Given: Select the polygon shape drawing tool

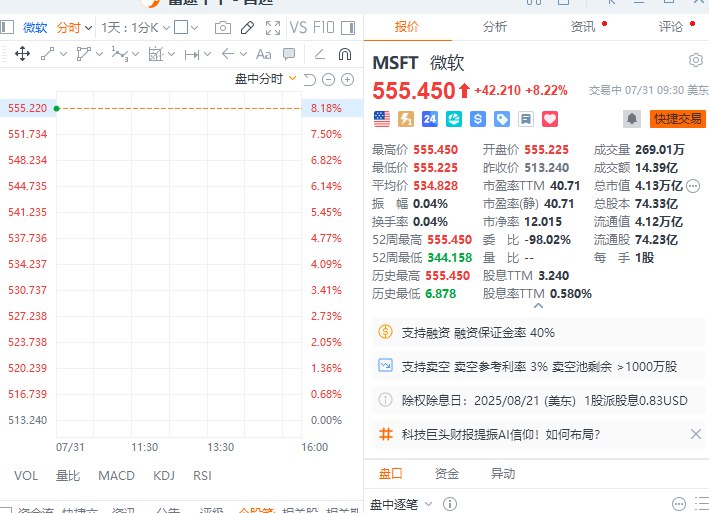Looking at the screenshot, I should (x=84, y=54).
